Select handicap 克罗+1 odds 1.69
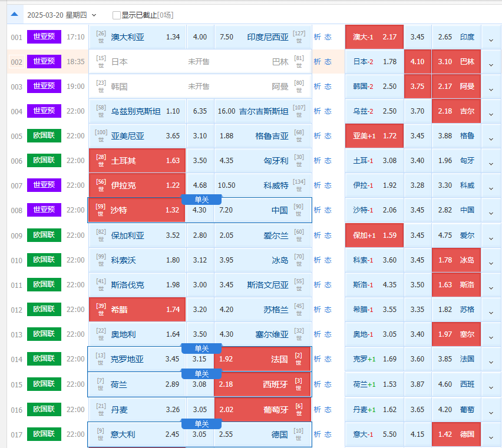The height and width of the screenshot is (448, 502). click(x=374, y=359)
